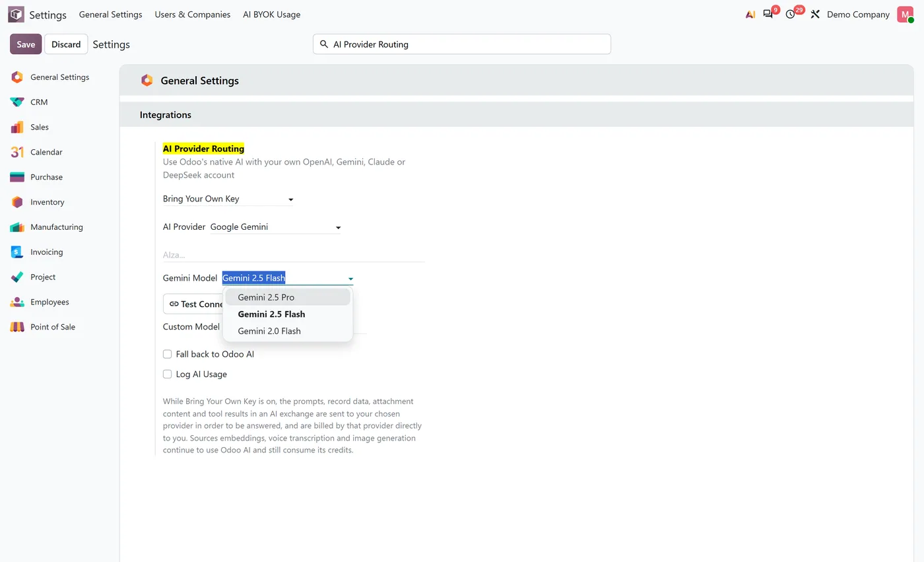Select Gemini 2.5 Flash option in list
Screen dimensions: 924x562
[x=288, y=314]
